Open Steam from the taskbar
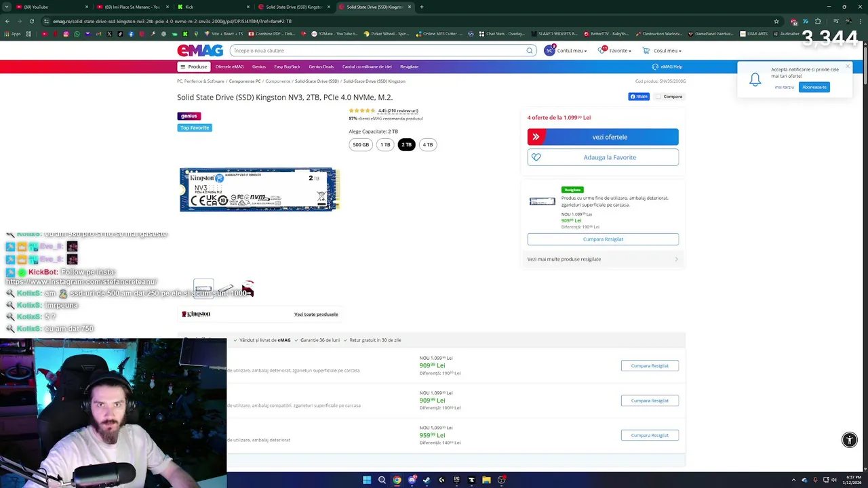The height and width of the screenshot is (488, 868). click(x=427, y=480)
